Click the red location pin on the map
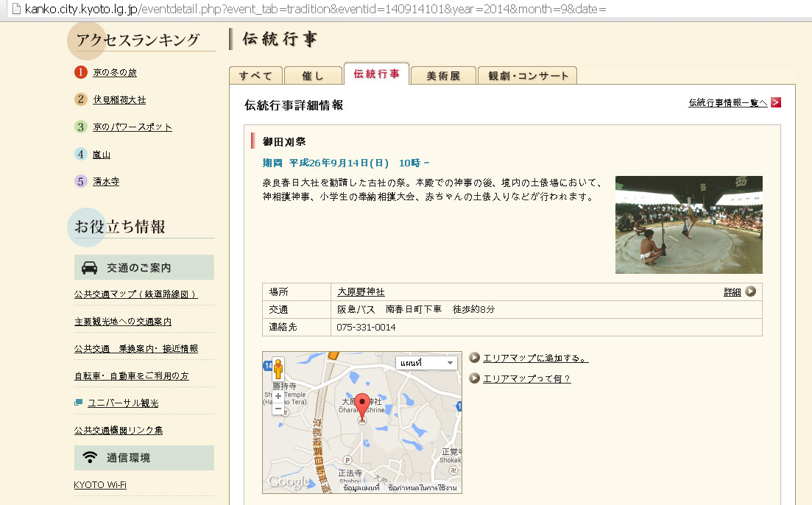This screenshot has width=812, height=505. click(x=362, y=407)
